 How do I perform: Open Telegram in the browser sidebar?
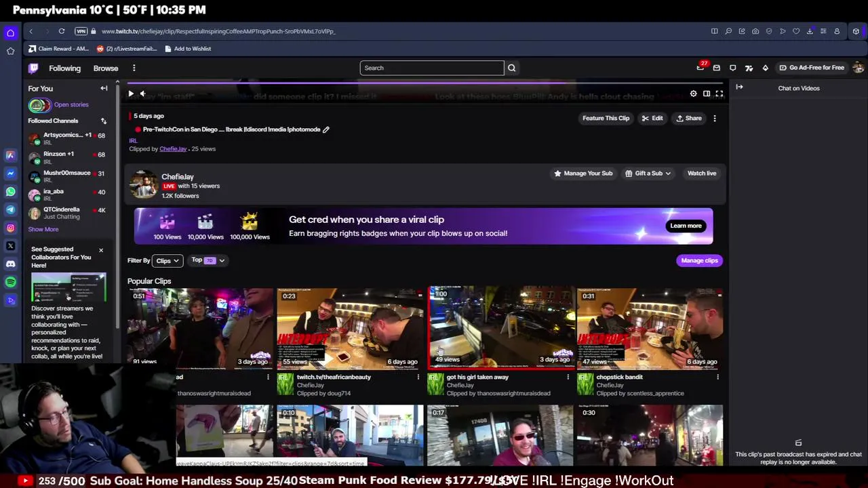(x=10, y=210)
